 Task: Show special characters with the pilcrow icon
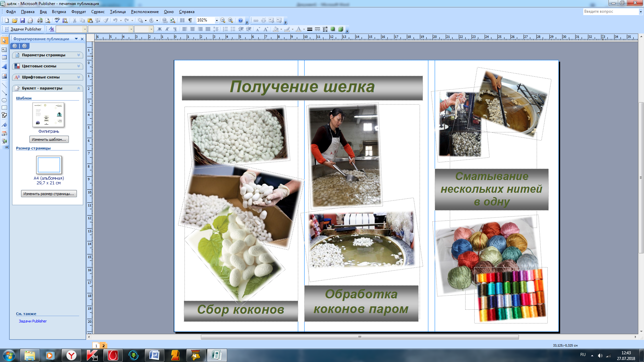click(190, 20)
